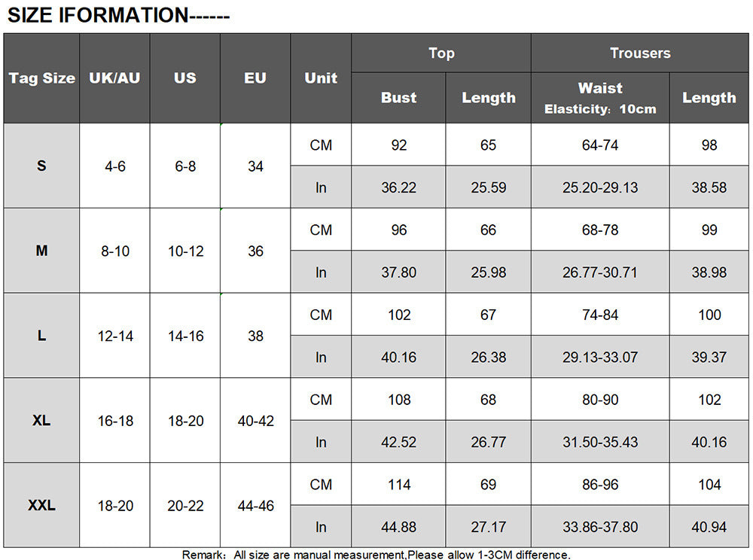
Task: Click the Tag Size column header
Action: pos(42,78)
